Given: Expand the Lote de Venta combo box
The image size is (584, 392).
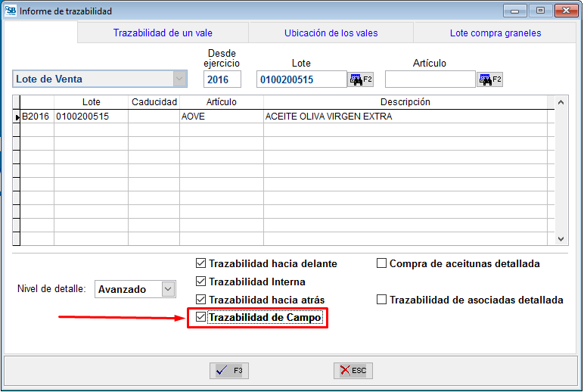Looking at the screenshot, I should [179, 79].
